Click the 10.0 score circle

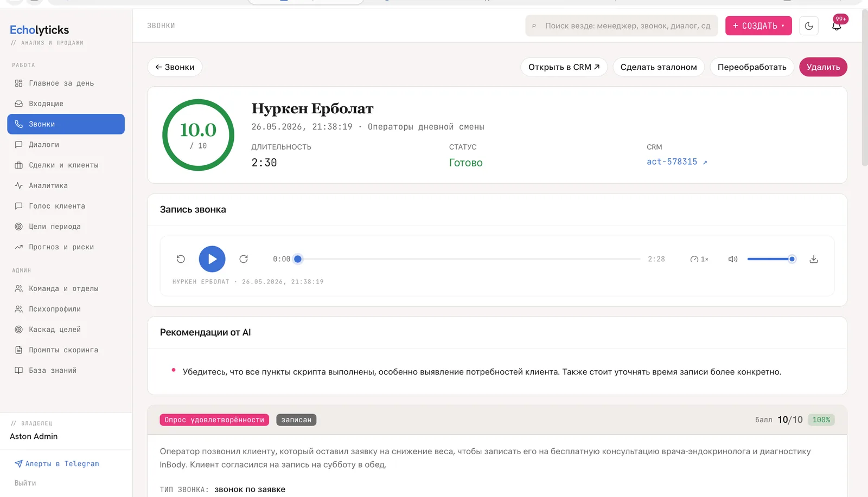click(198, 135)
